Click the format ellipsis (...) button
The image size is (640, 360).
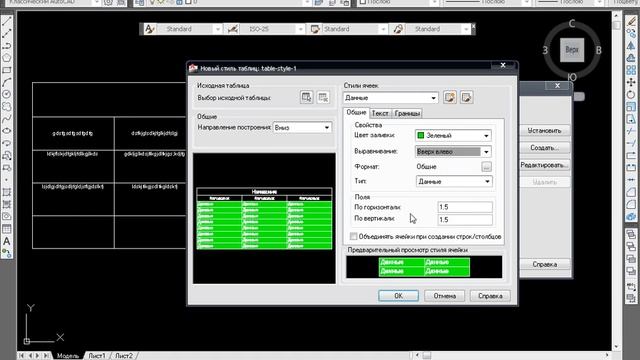[486, 167]
